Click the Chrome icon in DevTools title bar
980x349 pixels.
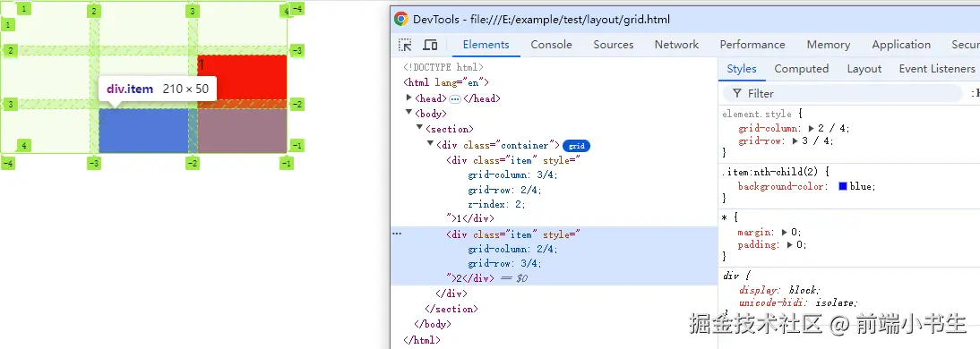click(x=401, y=20)
